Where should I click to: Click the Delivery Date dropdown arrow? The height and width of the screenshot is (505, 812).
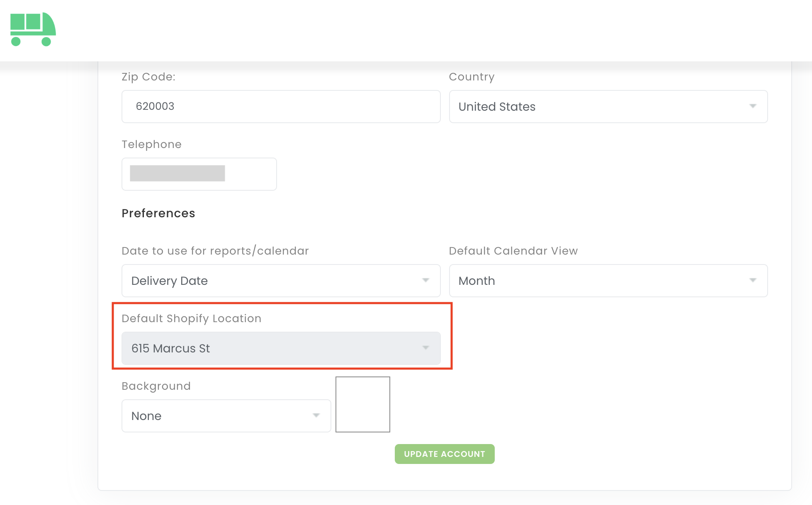click(x=425, y=280)
